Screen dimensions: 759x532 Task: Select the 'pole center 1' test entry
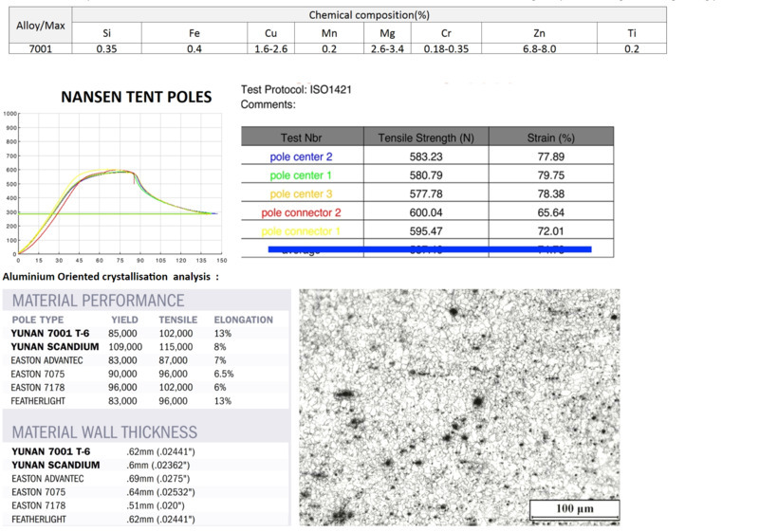(302, 175)
